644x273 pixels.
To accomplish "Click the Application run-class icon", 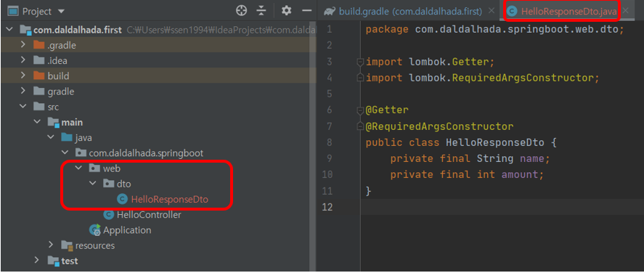I will point(95,230).
